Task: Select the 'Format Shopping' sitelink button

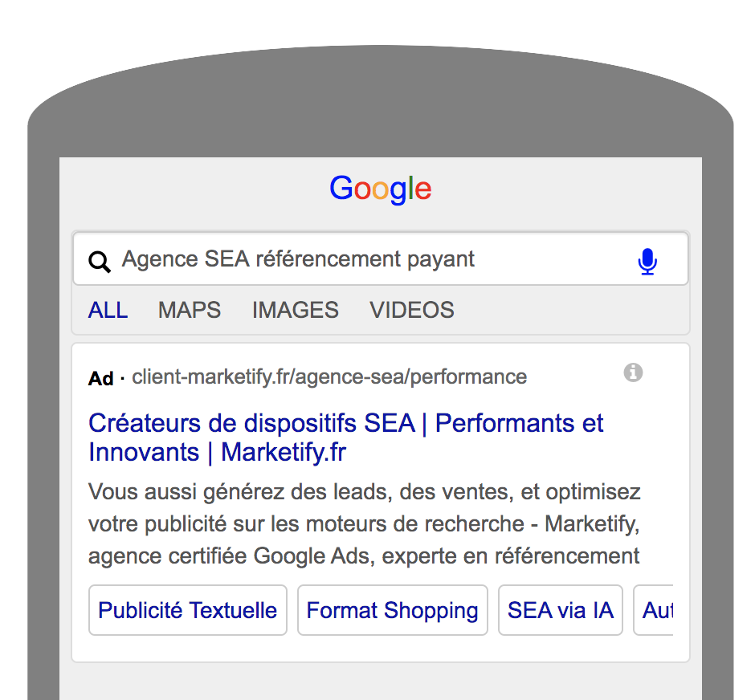Action: point(392,610)
